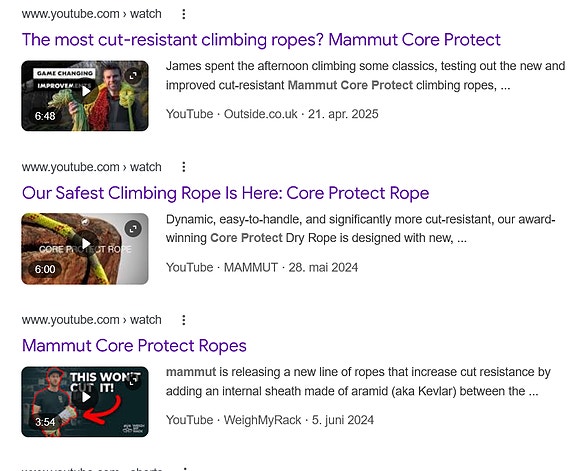Click the 6:48 duration badge

pos(45,116)
